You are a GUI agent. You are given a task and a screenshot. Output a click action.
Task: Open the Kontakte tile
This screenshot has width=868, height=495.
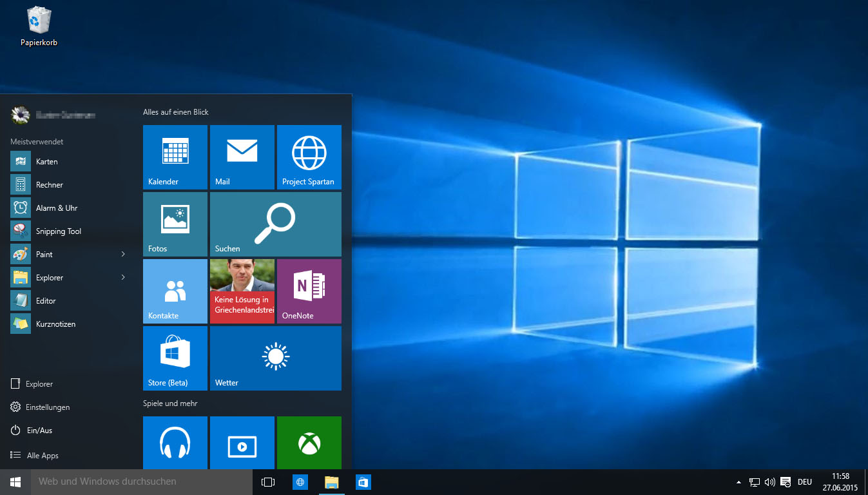[175, 291]
